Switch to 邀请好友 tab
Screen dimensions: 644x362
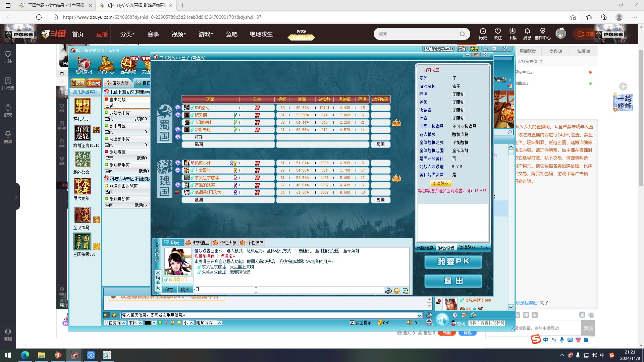[467, 247]
